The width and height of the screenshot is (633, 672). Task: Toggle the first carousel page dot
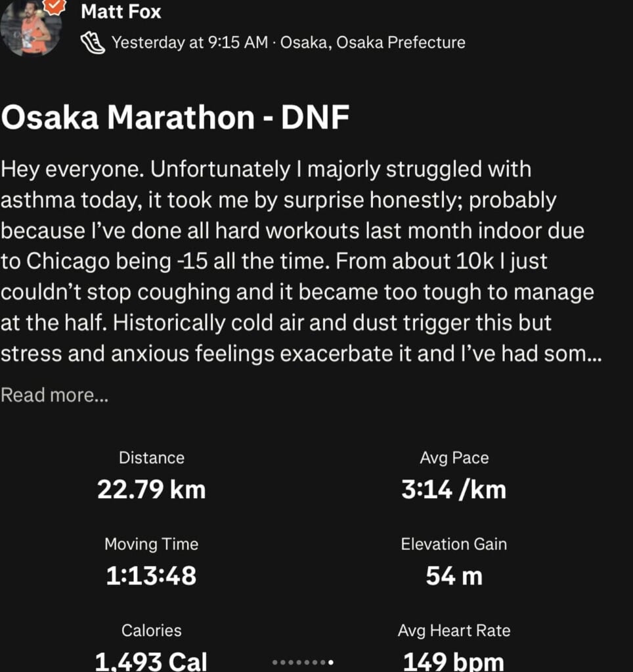[274, 661]
